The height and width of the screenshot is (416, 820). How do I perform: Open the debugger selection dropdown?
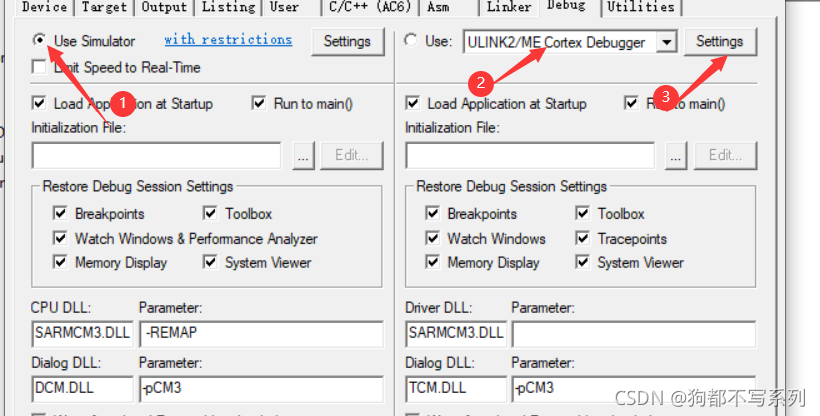coord(668,42)
